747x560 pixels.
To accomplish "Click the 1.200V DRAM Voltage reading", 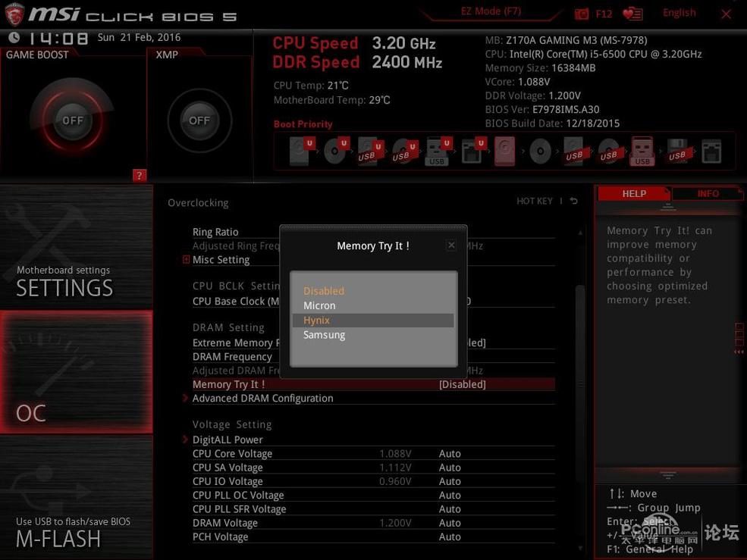I will (395, 523).
